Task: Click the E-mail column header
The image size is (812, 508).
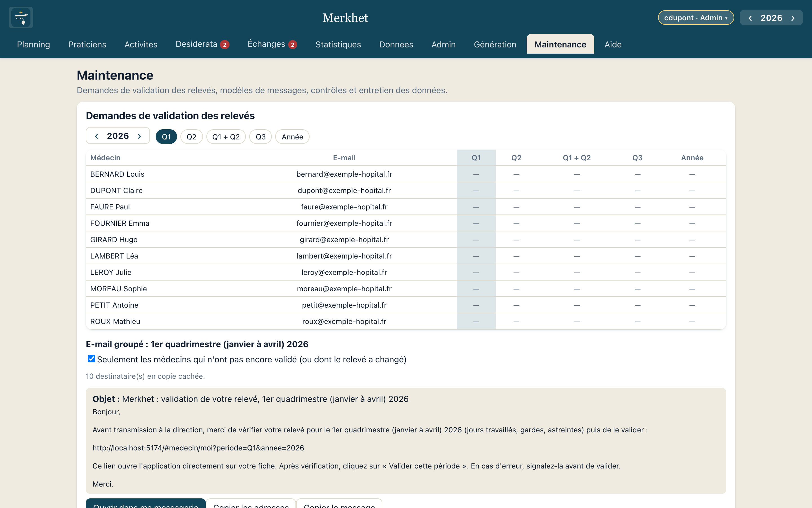Action: [344, 157]
